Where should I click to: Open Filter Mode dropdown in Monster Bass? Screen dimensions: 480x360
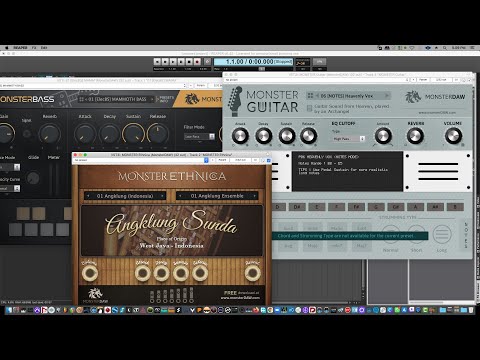point(199,136)
